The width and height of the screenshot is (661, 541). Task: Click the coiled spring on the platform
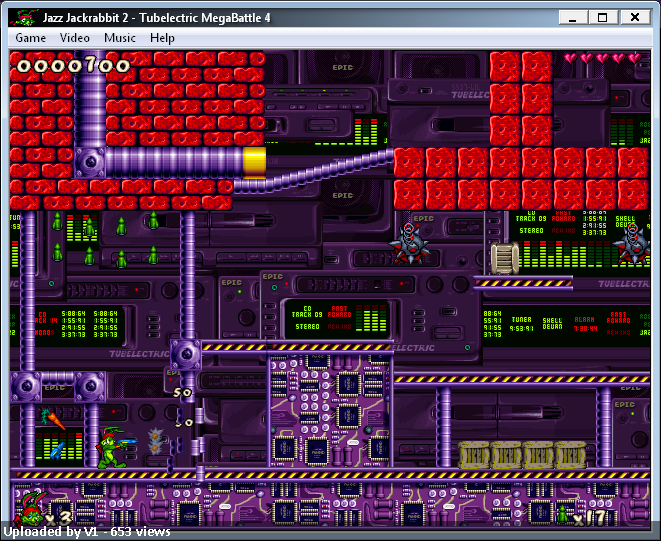click(505, 258)
